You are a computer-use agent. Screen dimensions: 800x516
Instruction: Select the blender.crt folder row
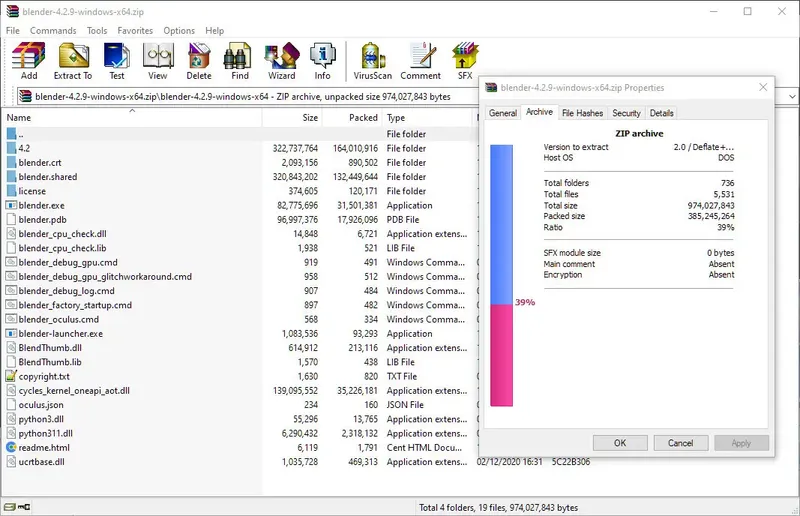pos(239,162)
